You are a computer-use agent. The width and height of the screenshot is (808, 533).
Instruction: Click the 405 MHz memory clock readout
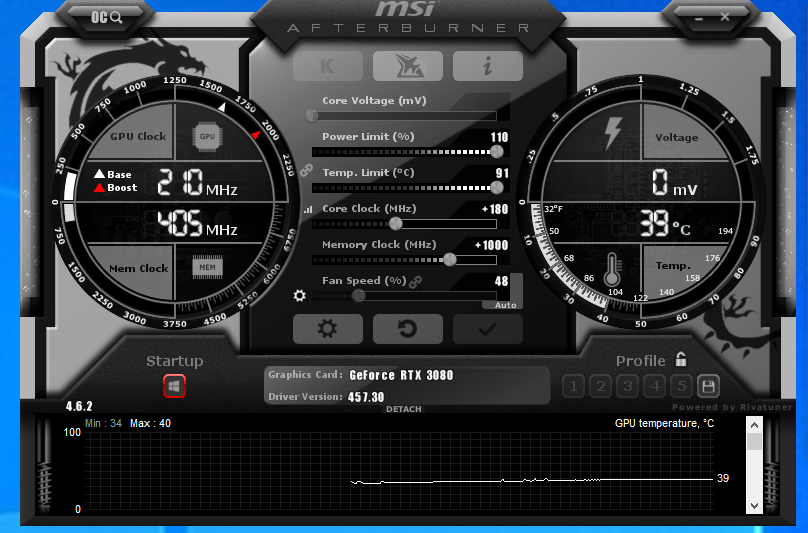[197, 224]
